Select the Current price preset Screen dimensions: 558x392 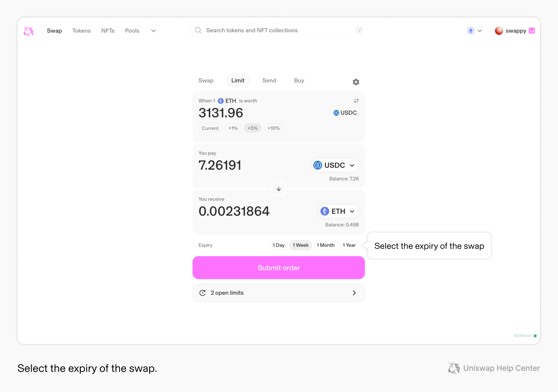point(210,128)
